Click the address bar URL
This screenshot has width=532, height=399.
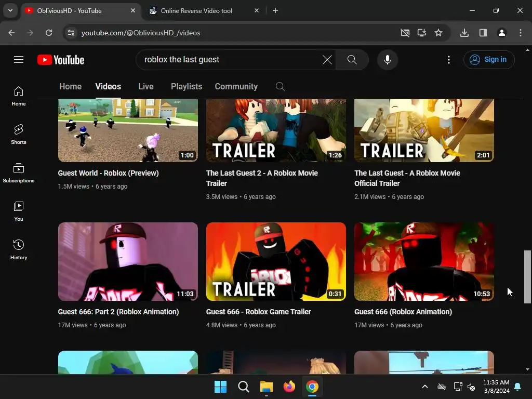[141, 33]
